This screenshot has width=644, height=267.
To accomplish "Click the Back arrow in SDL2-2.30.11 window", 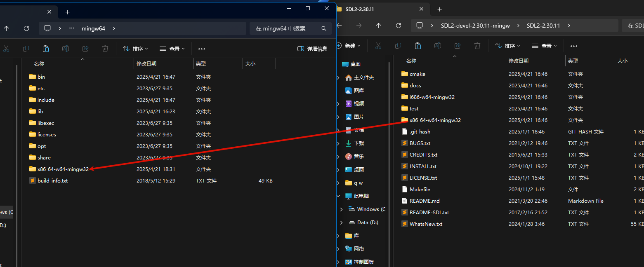I will point(340,26).
